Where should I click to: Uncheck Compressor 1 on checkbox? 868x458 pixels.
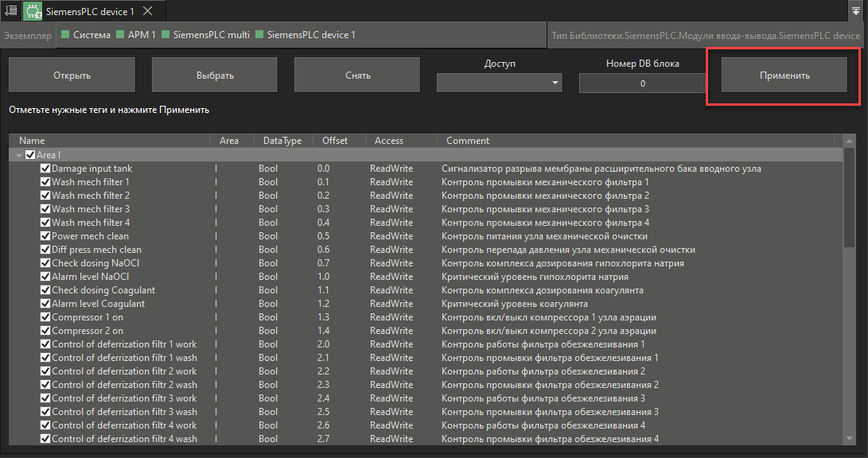click(x=45, y=317)
